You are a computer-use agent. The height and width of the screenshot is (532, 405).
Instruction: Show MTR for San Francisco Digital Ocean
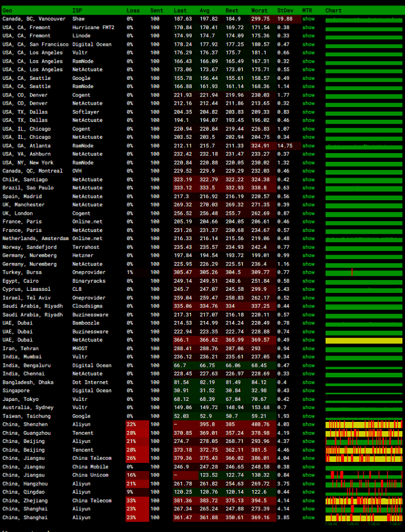308,44
